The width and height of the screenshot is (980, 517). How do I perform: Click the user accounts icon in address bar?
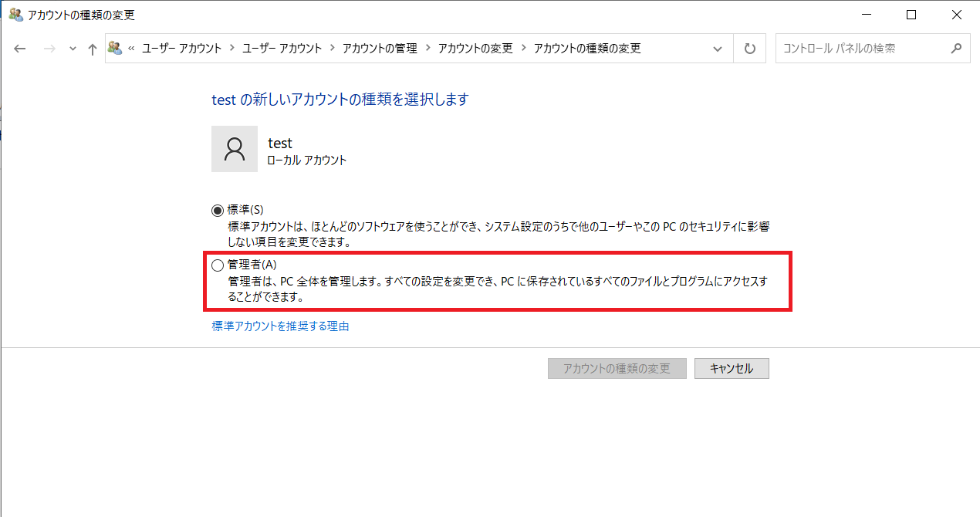[115, 48]
